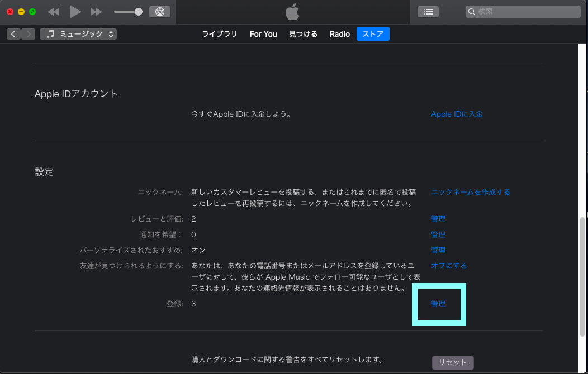
Task: Switch to the For You tab
Action: tap(263, 34)
